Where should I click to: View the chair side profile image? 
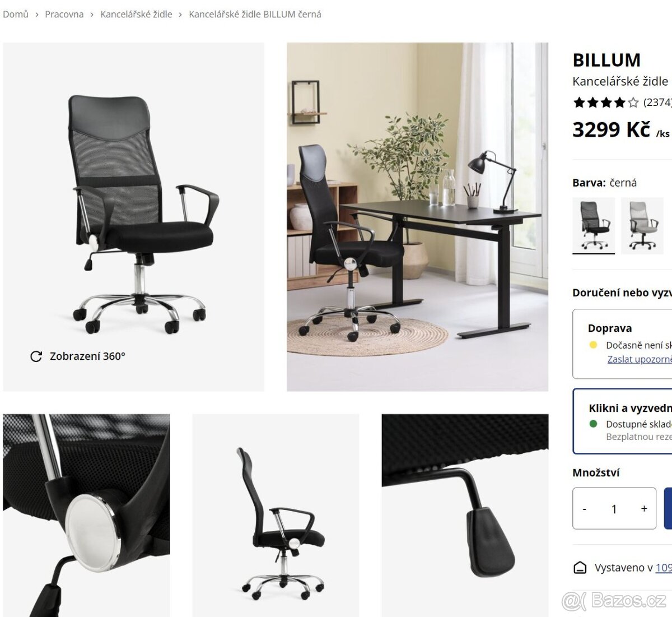[276, 515]
